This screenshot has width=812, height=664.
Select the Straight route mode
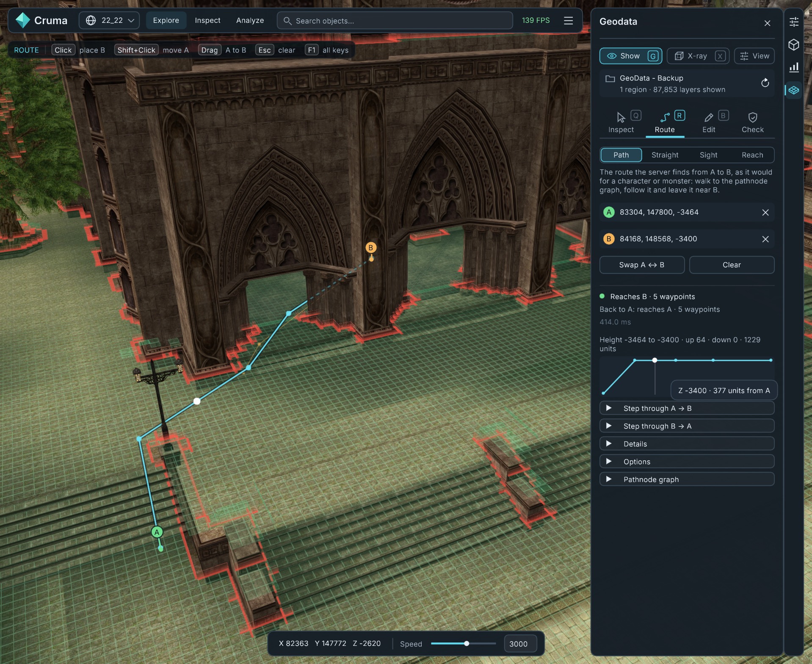[665, 155]
